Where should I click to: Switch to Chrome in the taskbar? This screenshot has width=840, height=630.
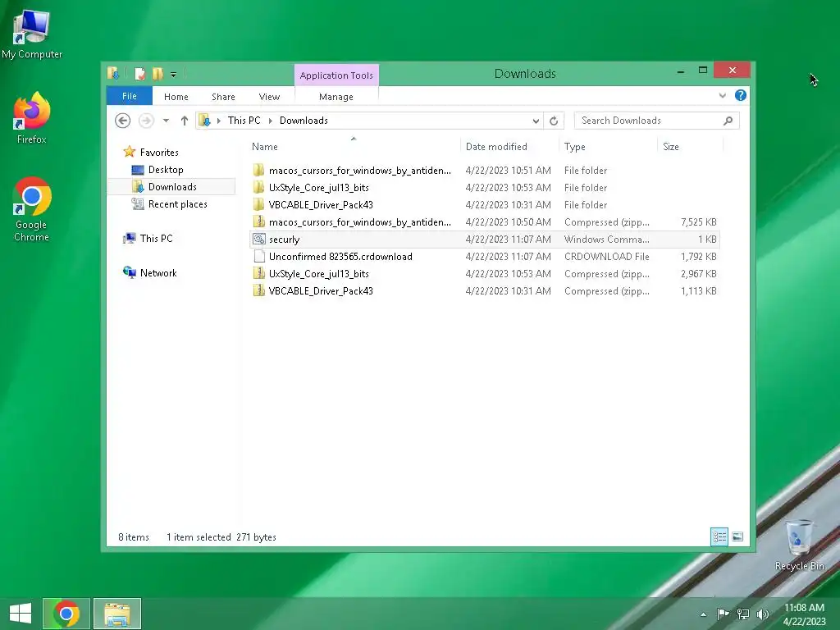tap(66, 614)
